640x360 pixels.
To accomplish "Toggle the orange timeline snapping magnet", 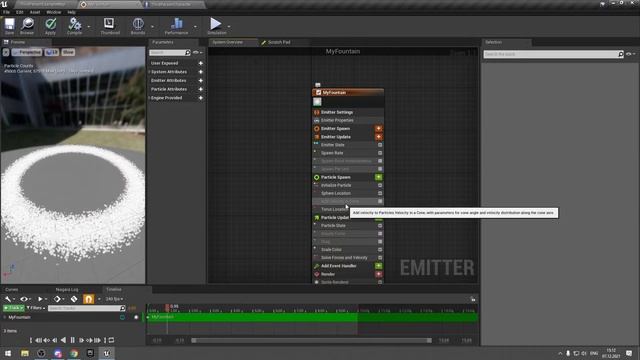I will [x=88, y=299].
